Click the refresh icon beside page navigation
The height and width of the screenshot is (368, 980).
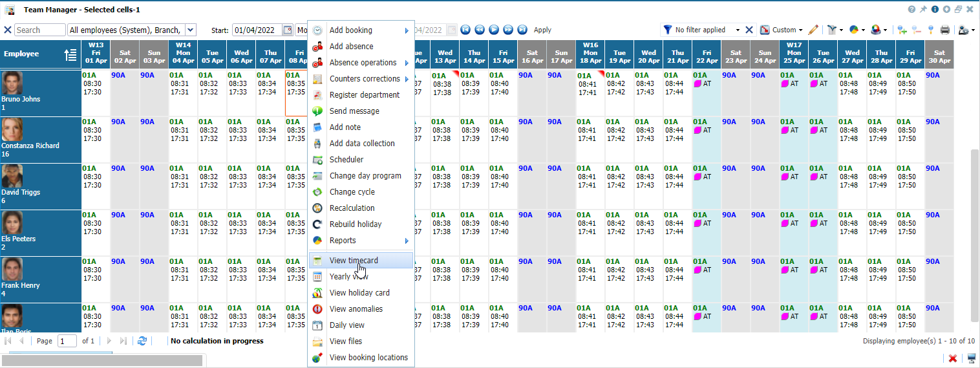(142, 341)
